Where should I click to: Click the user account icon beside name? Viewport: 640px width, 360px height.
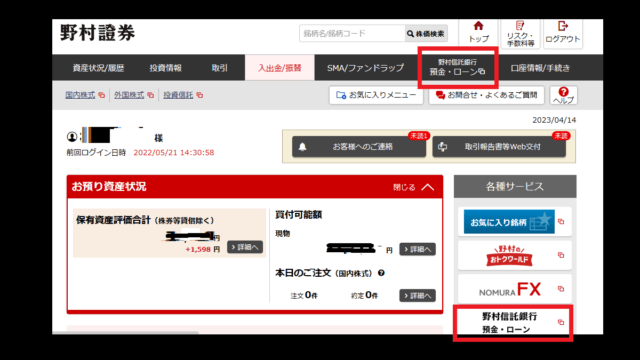pyautogui.click(x=72, y=137)
